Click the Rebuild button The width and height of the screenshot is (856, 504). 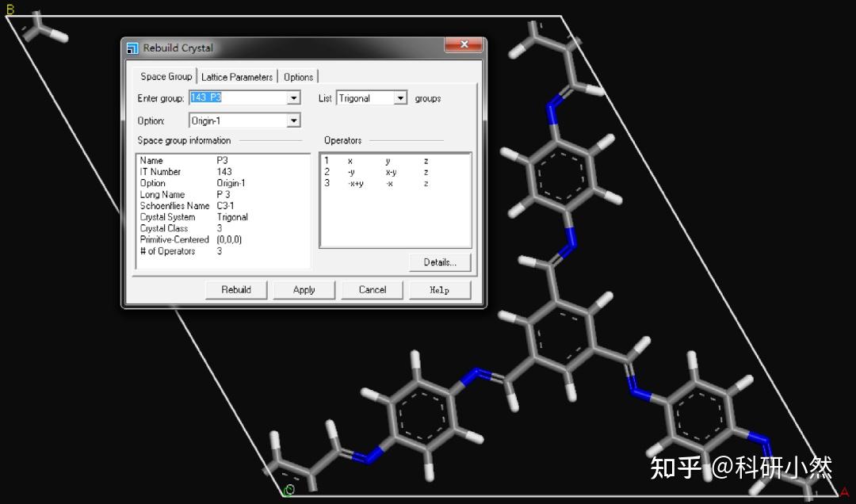point(236,289)
